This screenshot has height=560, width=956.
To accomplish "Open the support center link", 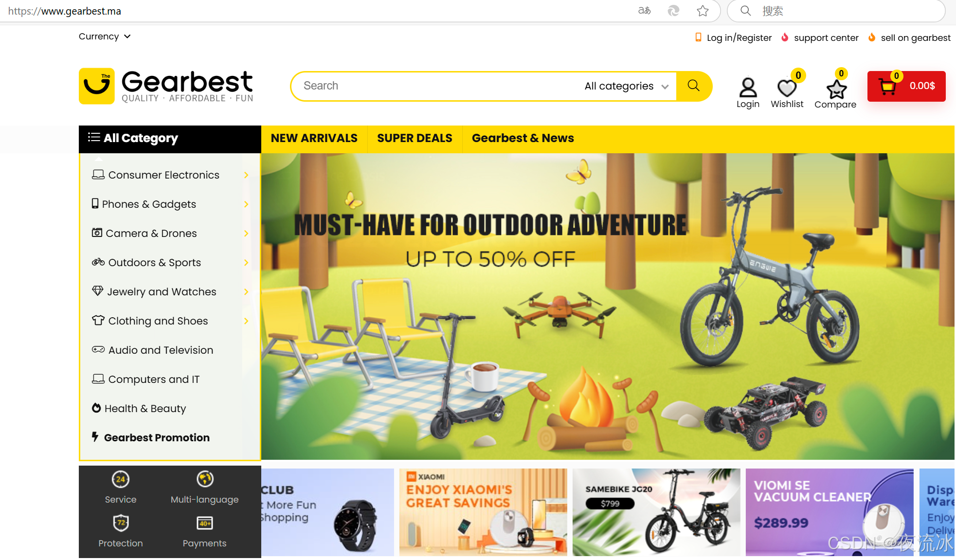I will (x=826, y=38).
